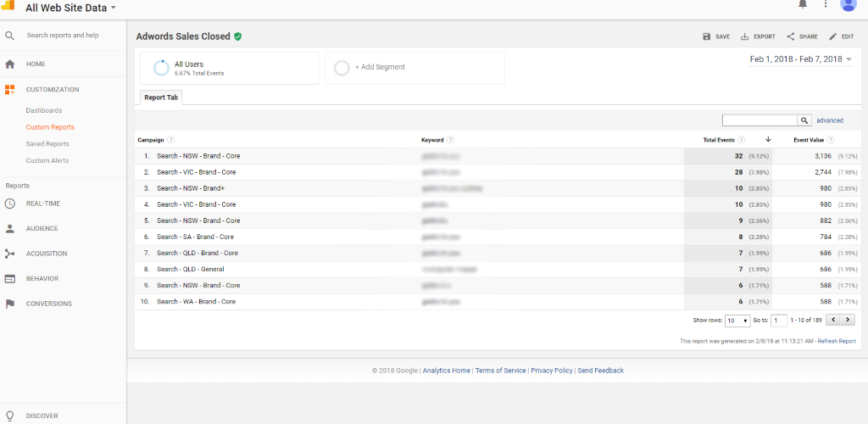Image resolution: width=868 pixels, height=424 pixels.
Task: Open the user account avatar
Action: point(848,4)
